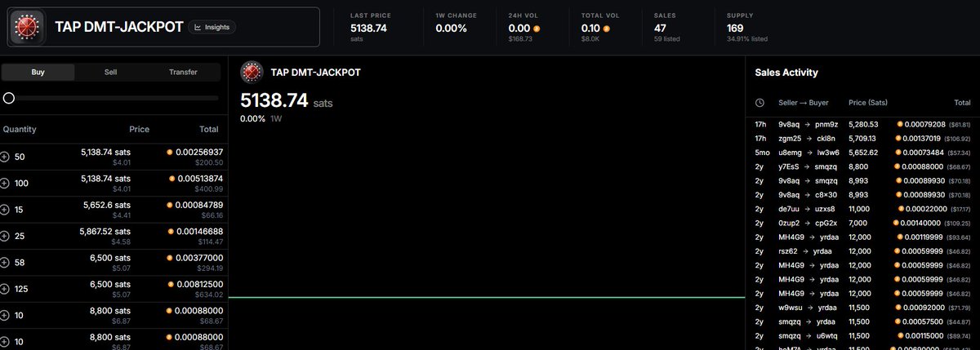This screenshot has width=980, height=350.
Task: Click the 8,800 sale price in sales activity
Action: [858, 166]
